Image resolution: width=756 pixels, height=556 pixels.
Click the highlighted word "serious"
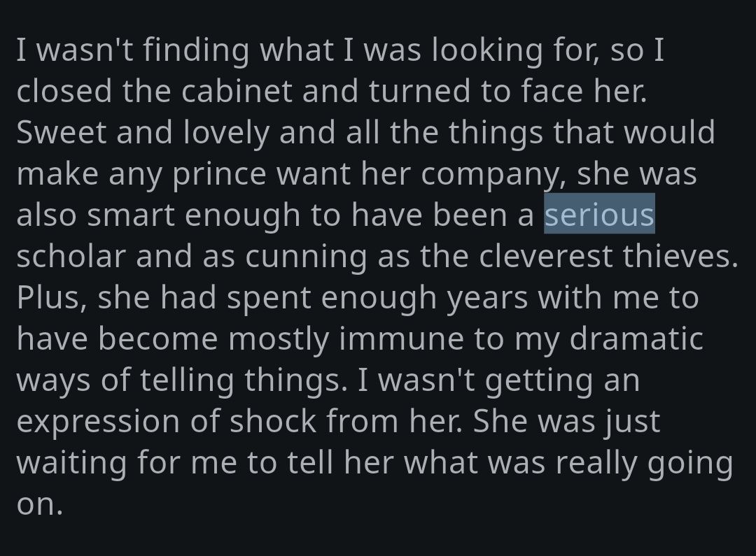point(599,215)
